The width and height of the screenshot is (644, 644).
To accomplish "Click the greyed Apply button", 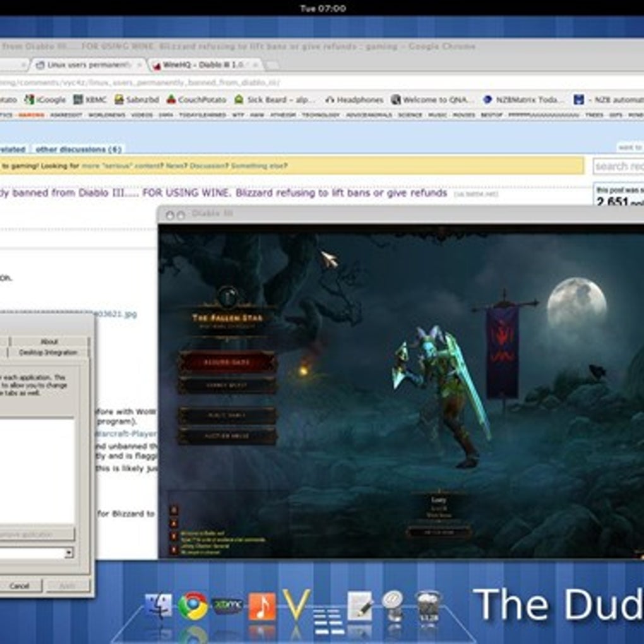I will click(68, 585).
